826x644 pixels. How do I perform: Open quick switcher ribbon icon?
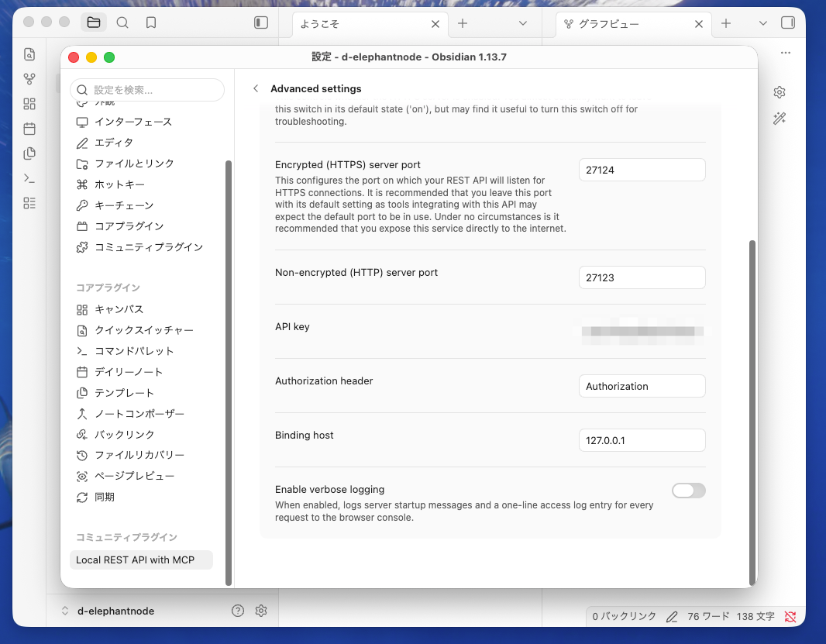point(29,53)
